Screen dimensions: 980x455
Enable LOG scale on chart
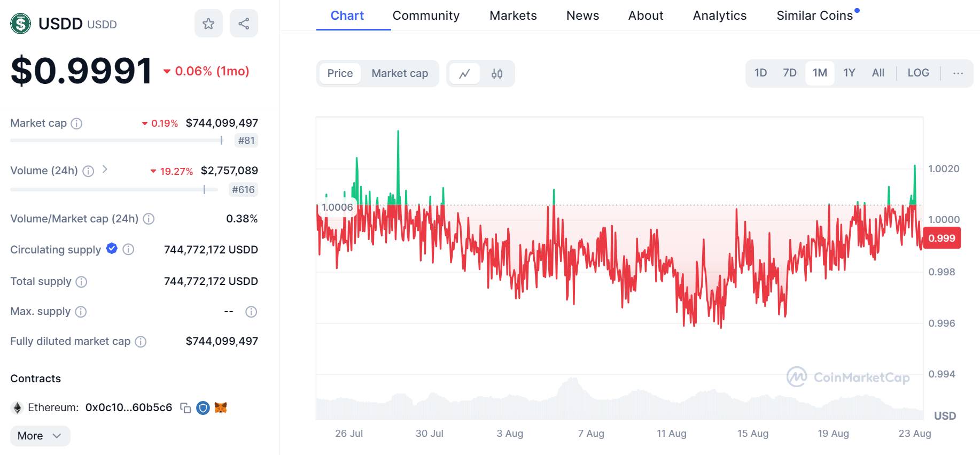pos(918,73)
